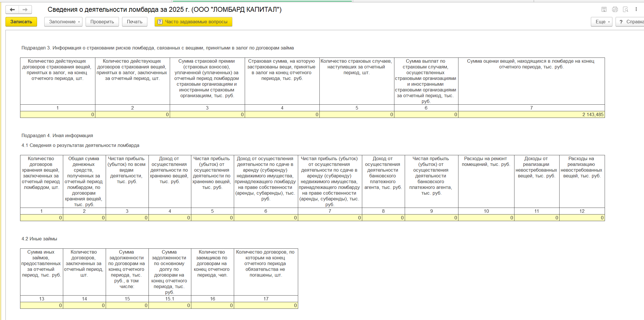The width and height of the screenshot is (644, 320).
Task: Expand the Заполнение dropdown
Action: (x=63, y=22)
